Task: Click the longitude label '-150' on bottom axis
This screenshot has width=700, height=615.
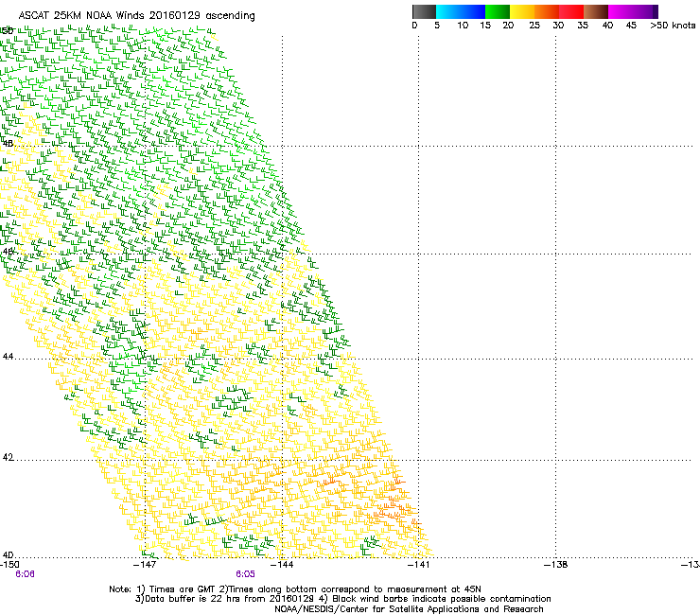Action: [9, 565]
